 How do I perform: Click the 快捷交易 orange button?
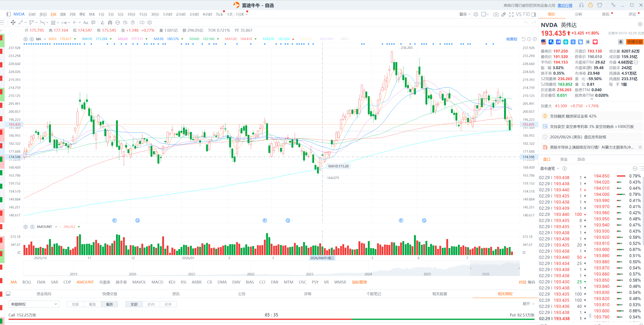coord(634,42)
